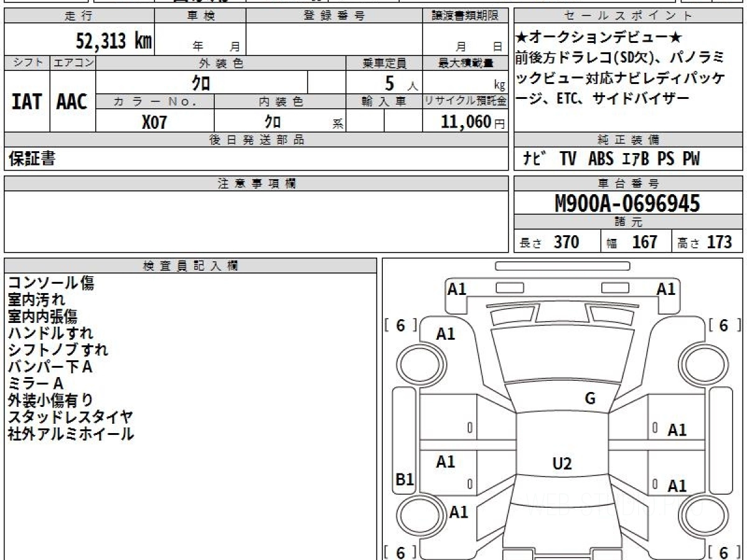The image size is (747, 560).
Task: Click the G mark on the windshield
Action: 590,399
